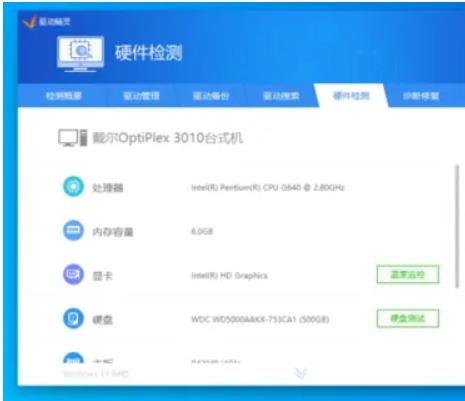
Task: Open the 诊断修复 tab
Action: [421, 96]
